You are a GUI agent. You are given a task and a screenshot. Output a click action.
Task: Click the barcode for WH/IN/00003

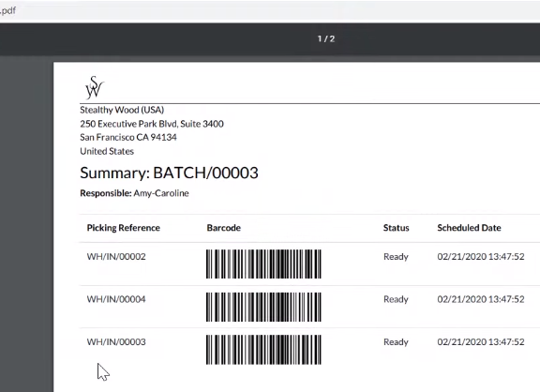[263, 350]
